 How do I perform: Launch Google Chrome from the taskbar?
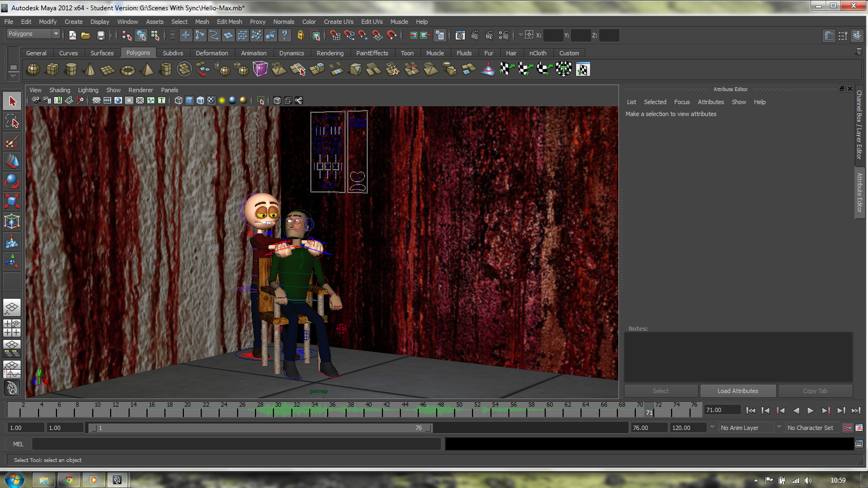point(69,480)
